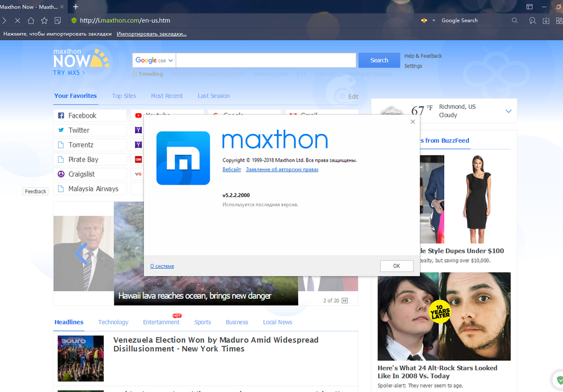Image resolution: width=563 pixels, height=392 pixels.
Task: Switch to Your Favorites tab
Action: tap(75, 96)
